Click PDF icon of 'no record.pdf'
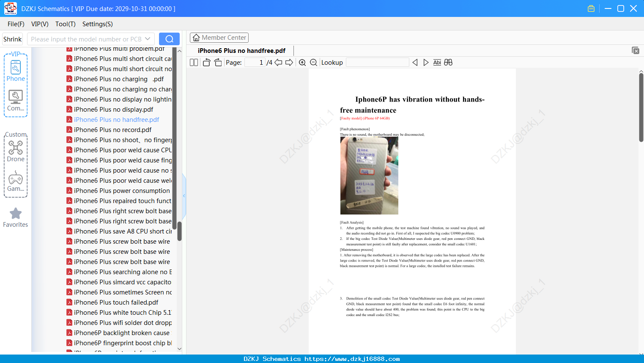644x363 pixels. pyautogui.click(x=69, y=130)
